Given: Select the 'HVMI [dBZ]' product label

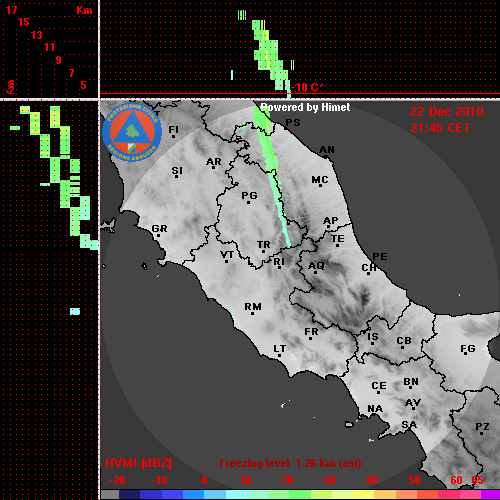Looking at the screenshot, I should pyautogui.click(x=138, y=463).
